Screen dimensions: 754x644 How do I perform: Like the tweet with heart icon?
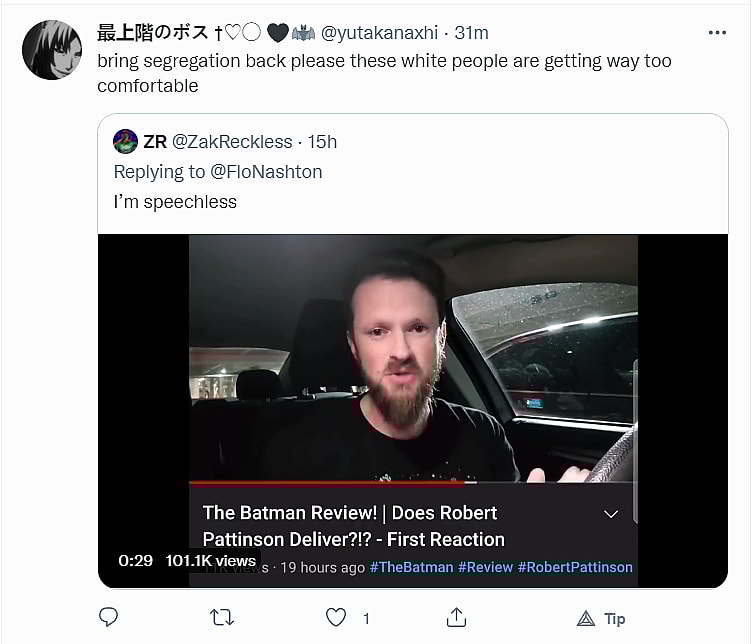click(337, 617)
